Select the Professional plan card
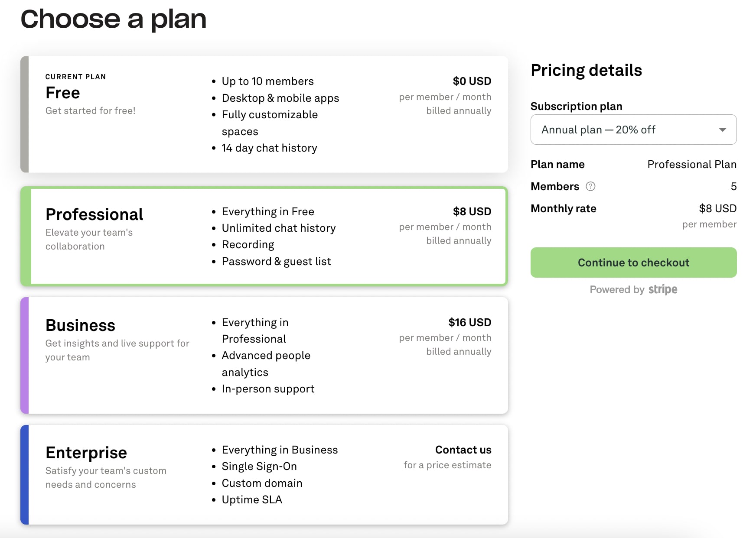The height and width of the screenshot is (538, 756). [264, 237]
